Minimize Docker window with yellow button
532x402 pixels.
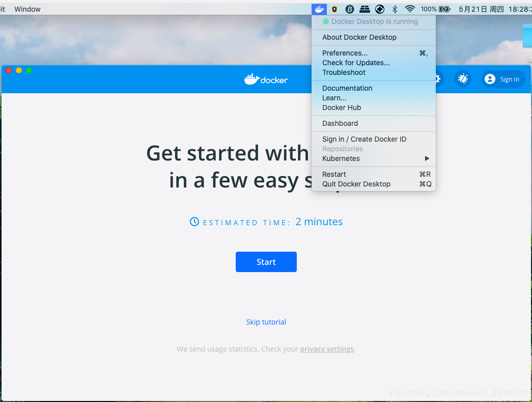coord(19,70)
